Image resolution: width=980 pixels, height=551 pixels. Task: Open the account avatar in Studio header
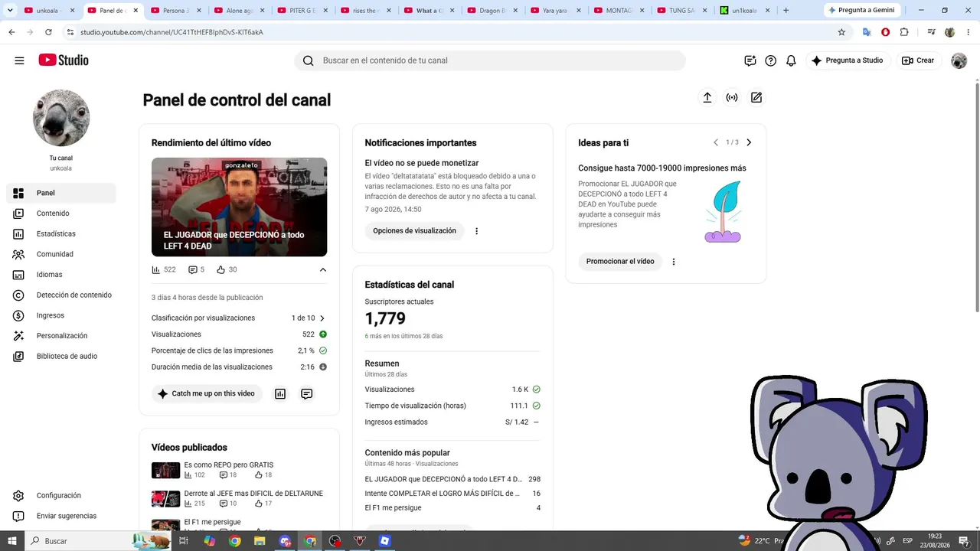pos(959,60)
